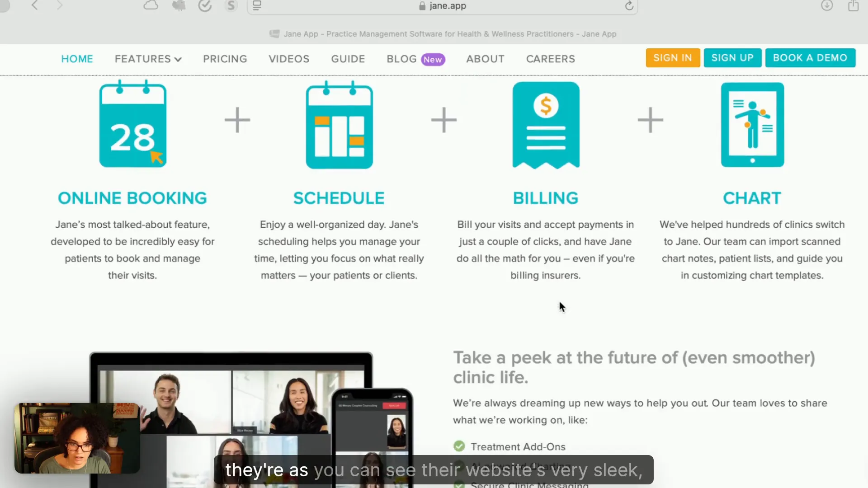Click the 'Treatment Add-Ons' list item
This screenshot has width=868, height=488.
pyautogui.click(x=518, y=446)
